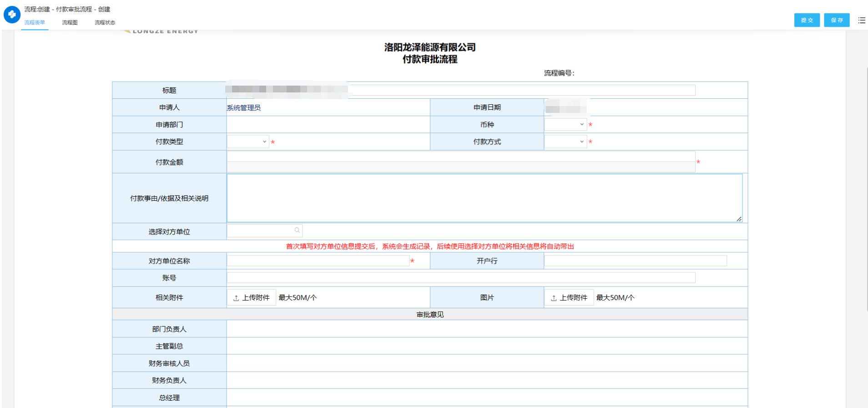Click the 提交 button
The image size is (868, 408).
[807, 20]
